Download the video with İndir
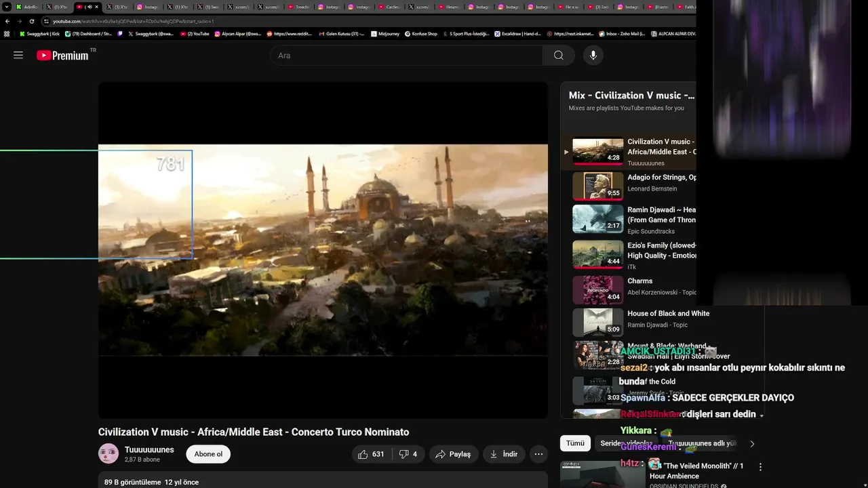868x488 pixels. [x=504, y=454]
